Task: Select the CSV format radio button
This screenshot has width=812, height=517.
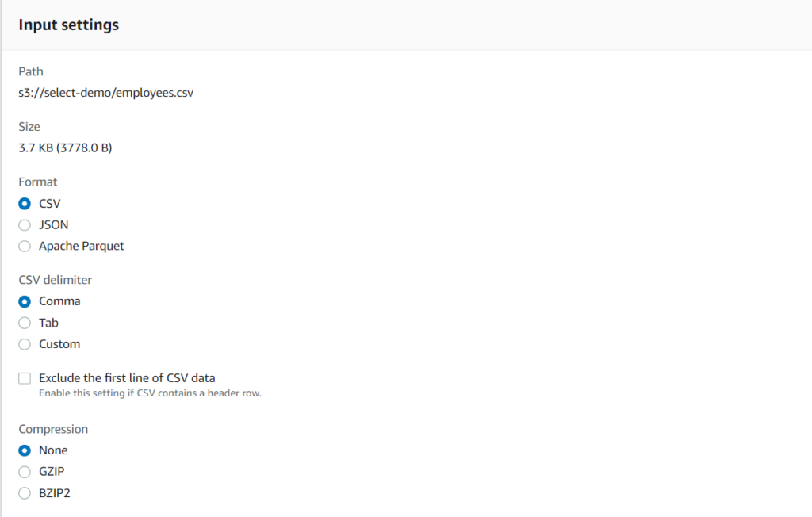Action: (25, 204)
